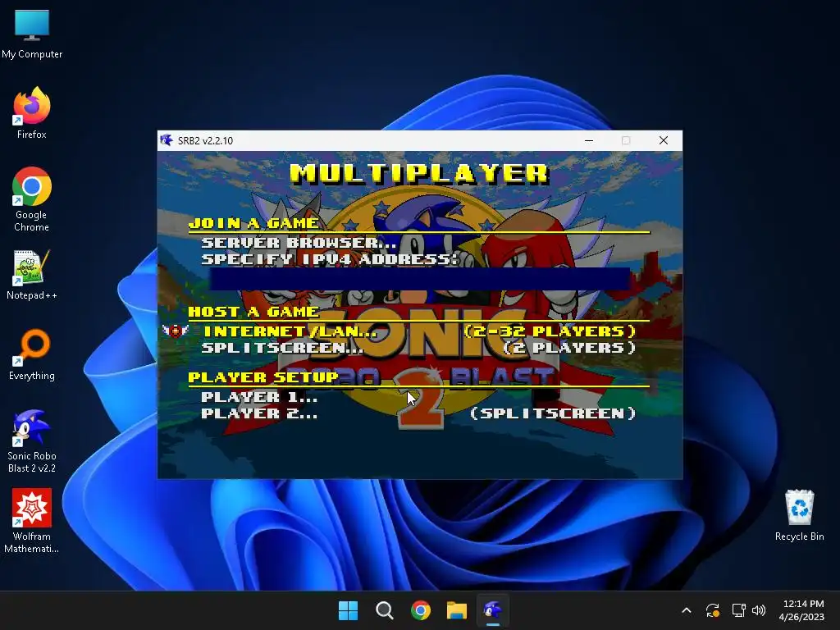The width and height of the screenshot is (840, 630).
Task: Select the Notepad++ desktop shortcut
Action: (x=32, y=276)
